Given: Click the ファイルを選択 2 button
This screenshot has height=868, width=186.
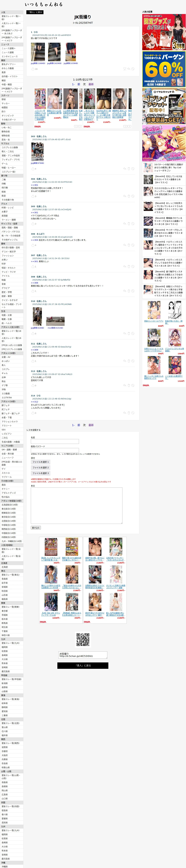Looking at the screenshot, I should 41,467.
